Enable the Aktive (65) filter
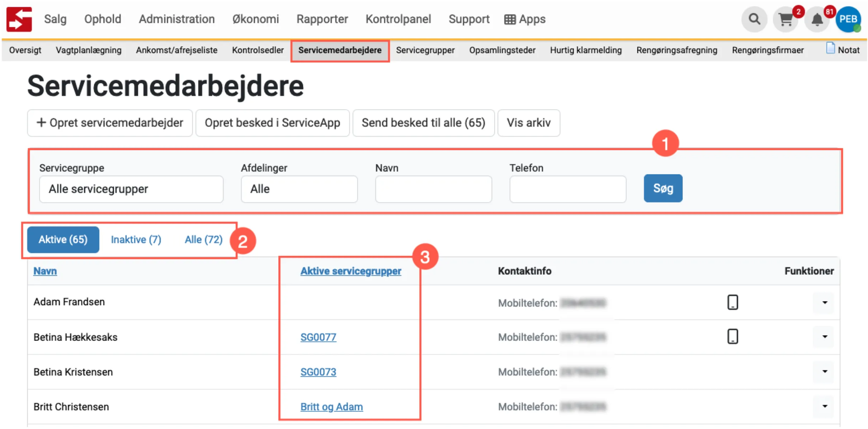 [x=63, y=240]
